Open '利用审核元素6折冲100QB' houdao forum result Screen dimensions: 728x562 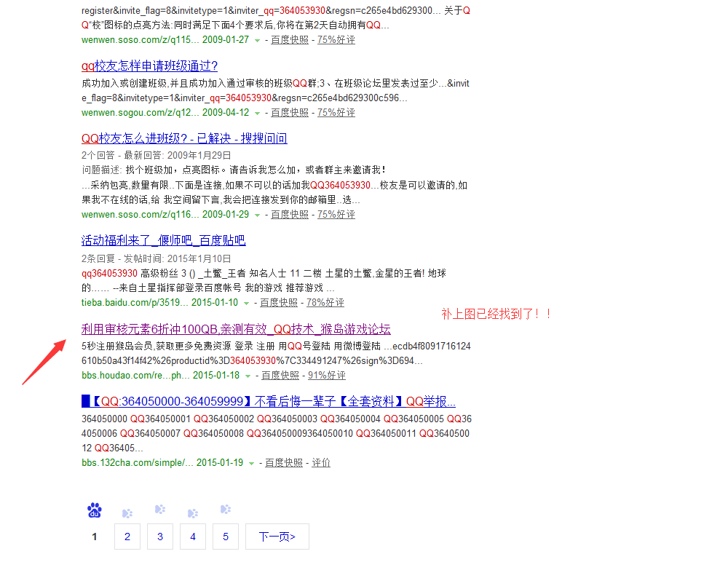tap(236, 329)
